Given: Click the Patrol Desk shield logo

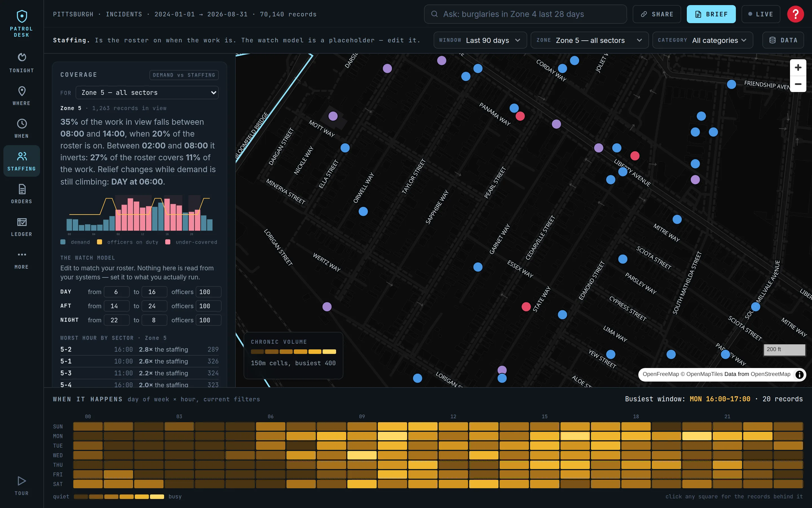Looking at the screenshot, I should pos(22,16).
